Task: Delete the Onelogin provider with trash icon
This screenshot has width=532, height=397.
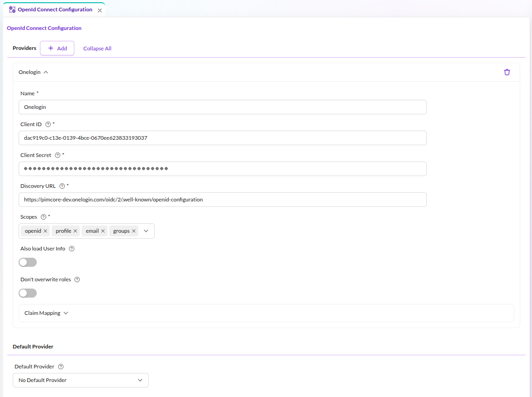Action: coord(507,72)
